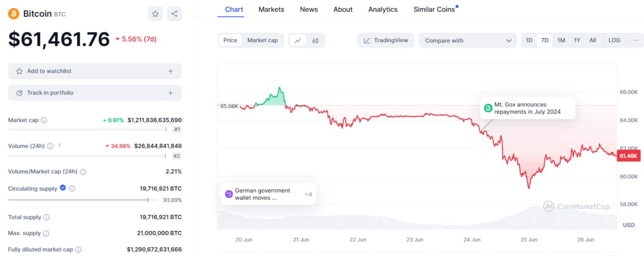Click Total supply info icon
Screen dimensions: 644x256
pyautogui.click(x=46, y=217)
